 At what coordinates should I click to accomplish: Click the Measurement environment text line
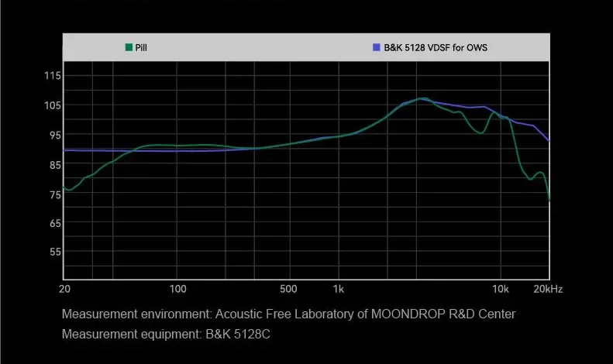(288, 314)
